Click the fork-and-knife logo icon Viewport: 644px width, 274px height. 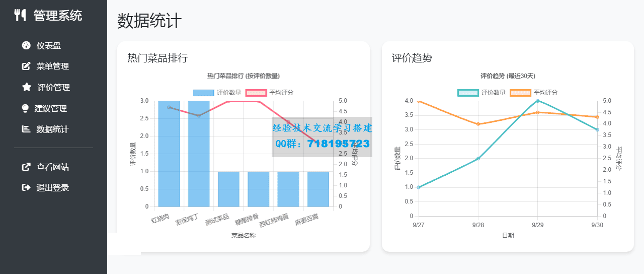[20, 15]
